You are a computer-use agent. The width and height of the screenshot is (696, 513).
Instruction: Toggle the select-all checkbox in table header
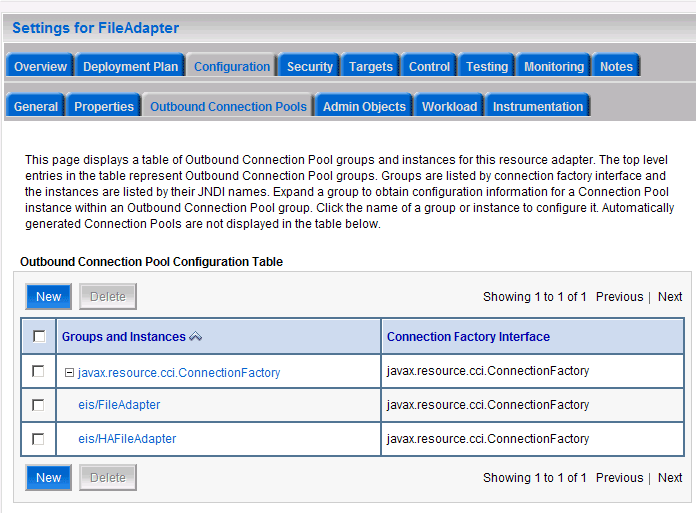tap(39, 336)
